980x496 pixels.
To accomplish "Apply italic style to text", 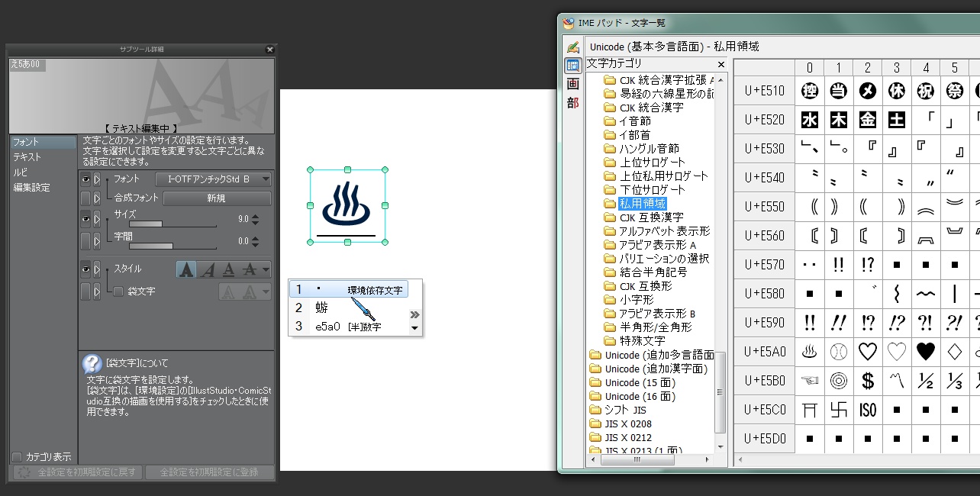I will (x=207, y=269).
